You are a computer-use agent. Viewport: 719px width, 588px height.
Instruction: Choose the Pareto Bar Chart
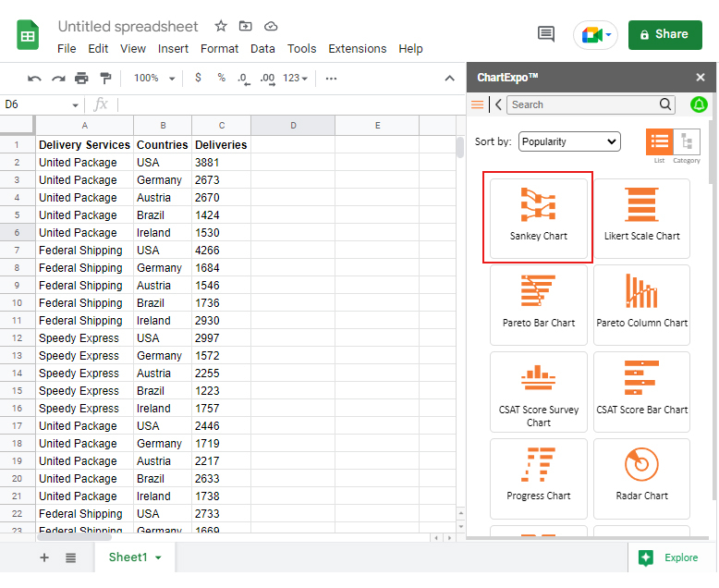click(539, 305)
